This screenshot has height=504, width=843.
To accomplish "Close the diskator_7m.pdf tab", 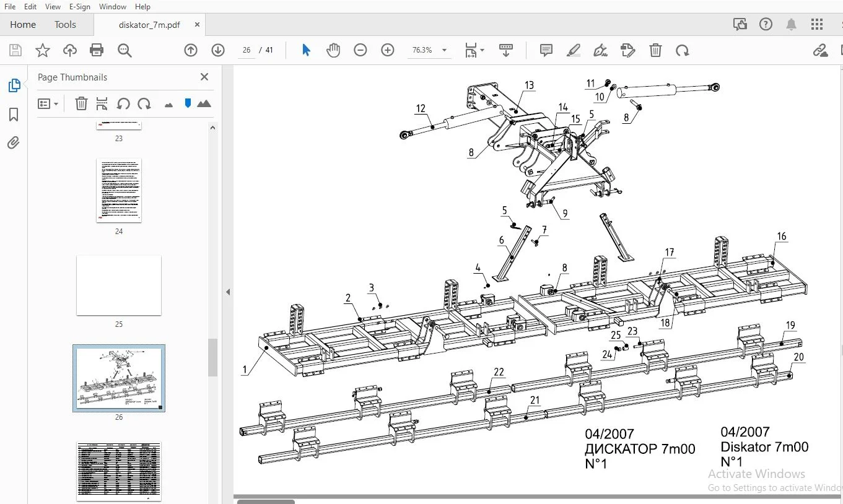I will (197, 25).
